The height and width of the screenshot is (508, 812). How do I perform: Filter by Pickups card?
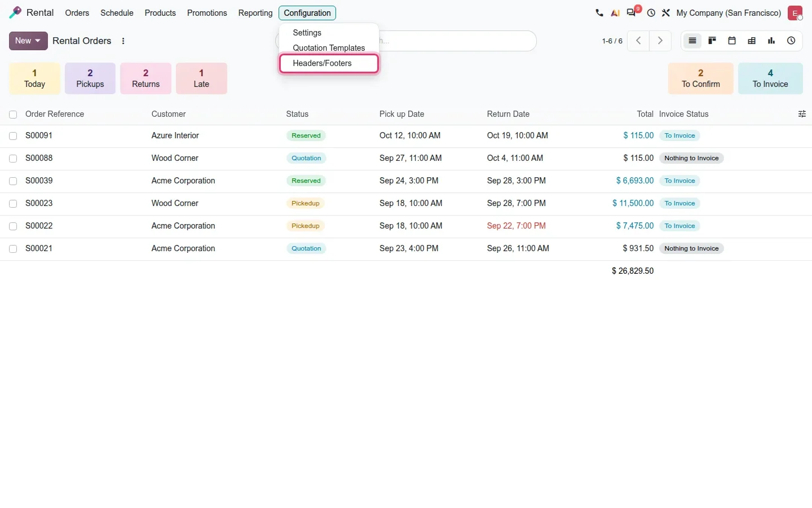(90, 78)
